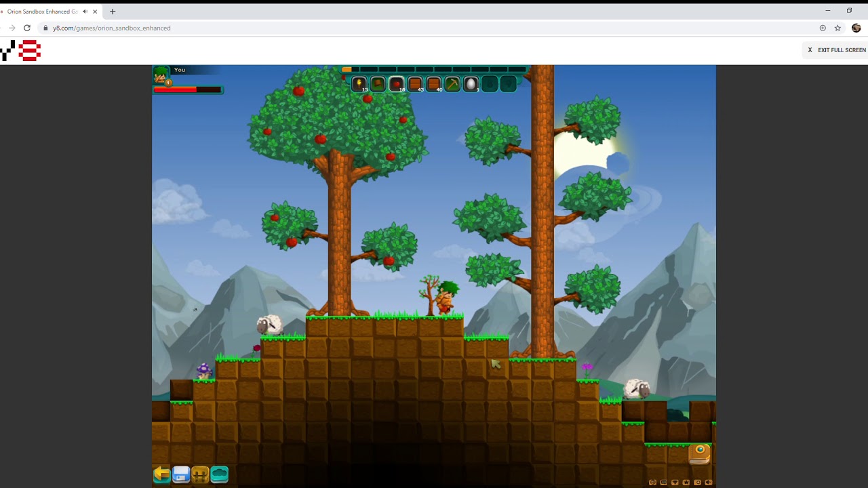Click the empty eighth hotbar slot
Image resolution: width=868 pixels, height=488 pixels.
[x=490, y=84]
